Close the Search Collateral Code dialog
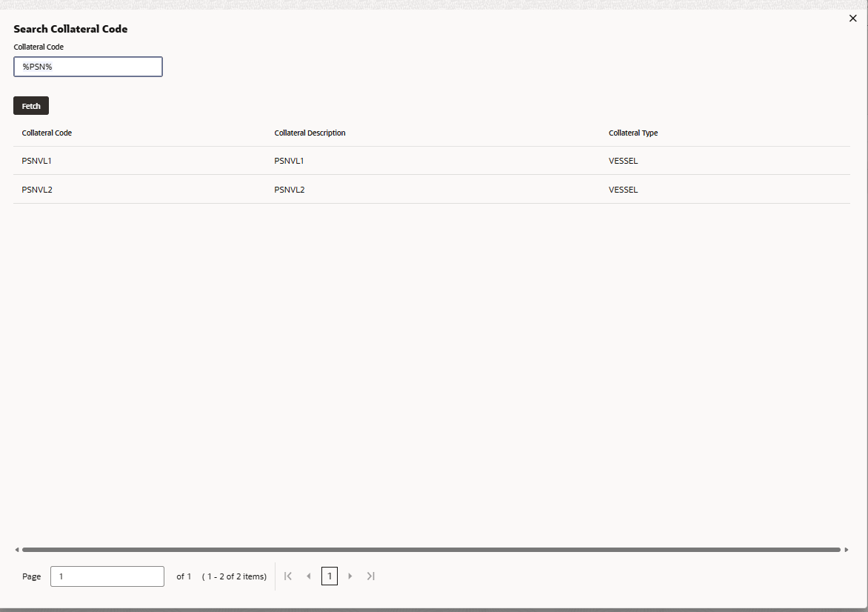Screen dimensions: 868x612 click(852, 19)
